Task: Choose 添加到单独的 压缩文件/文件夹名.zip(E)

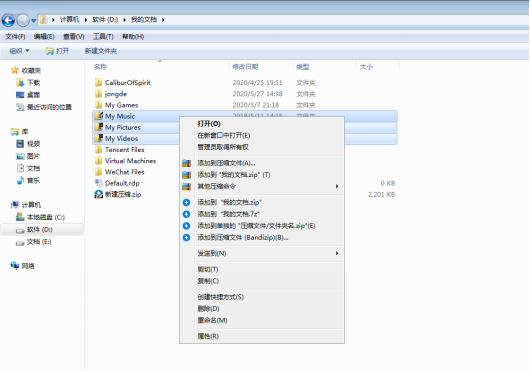Action: [256, 226]
